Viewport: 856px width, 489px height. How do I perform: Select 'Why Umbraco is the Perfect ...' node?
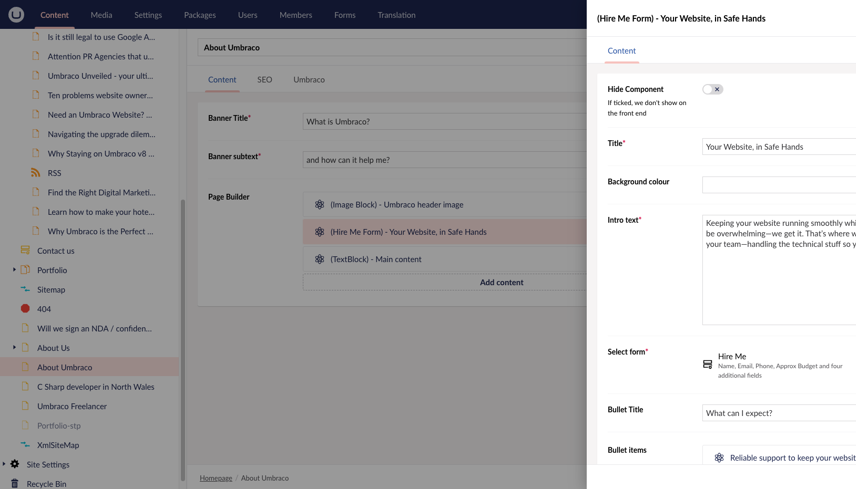[100, 231]
